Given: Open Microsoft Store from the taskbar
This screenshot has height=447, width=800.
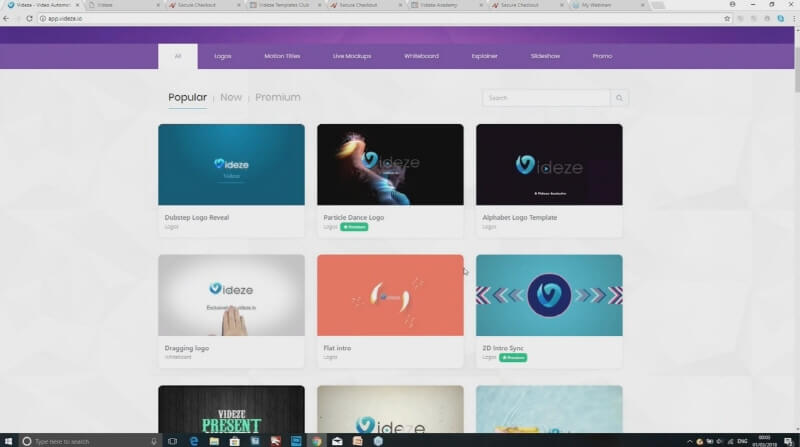Looking at the screenshot, I should [235, 441].
